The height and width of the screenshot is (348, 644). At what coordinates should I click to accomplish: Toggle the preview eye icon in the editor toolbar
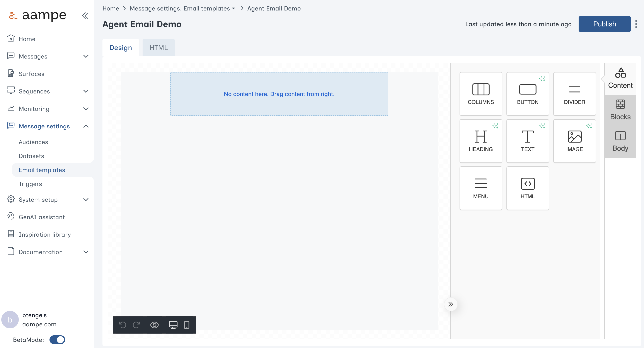pos(155,325)
